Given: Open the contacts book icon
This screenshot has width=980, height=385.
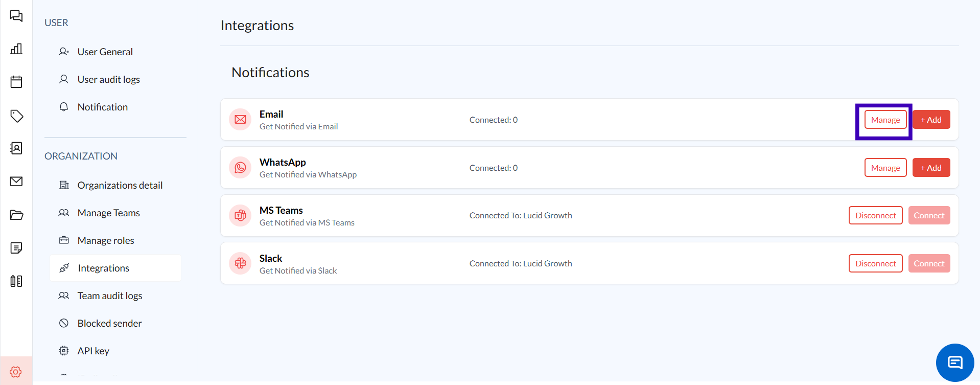Looking at the screenshot, I should 16,148.
